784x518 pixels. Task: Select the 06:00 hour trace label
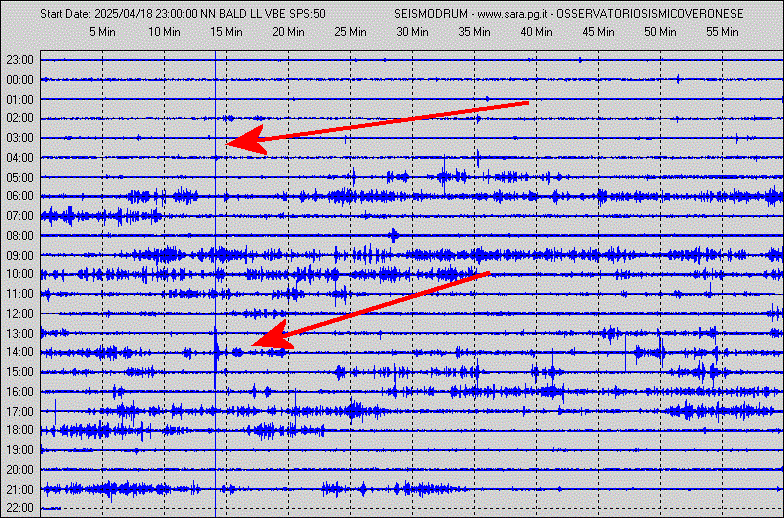[20, 196]
